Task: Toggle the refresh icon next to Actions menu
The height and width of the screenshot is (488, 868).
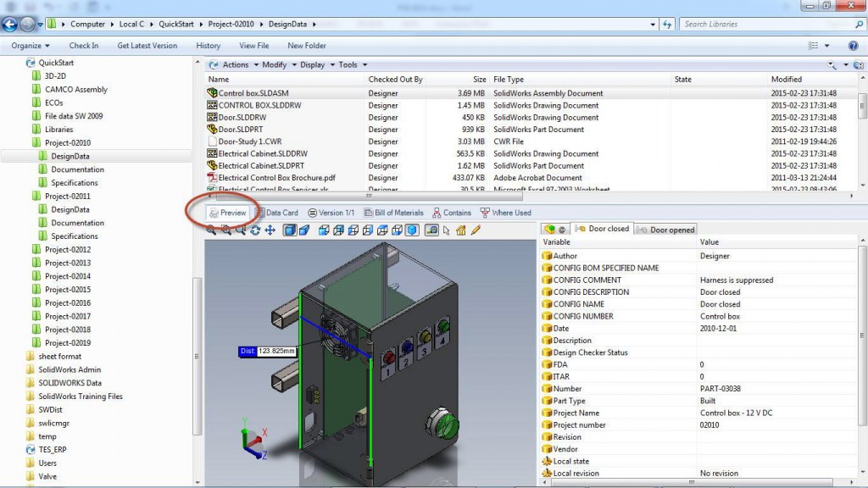Action: point(214,64)
